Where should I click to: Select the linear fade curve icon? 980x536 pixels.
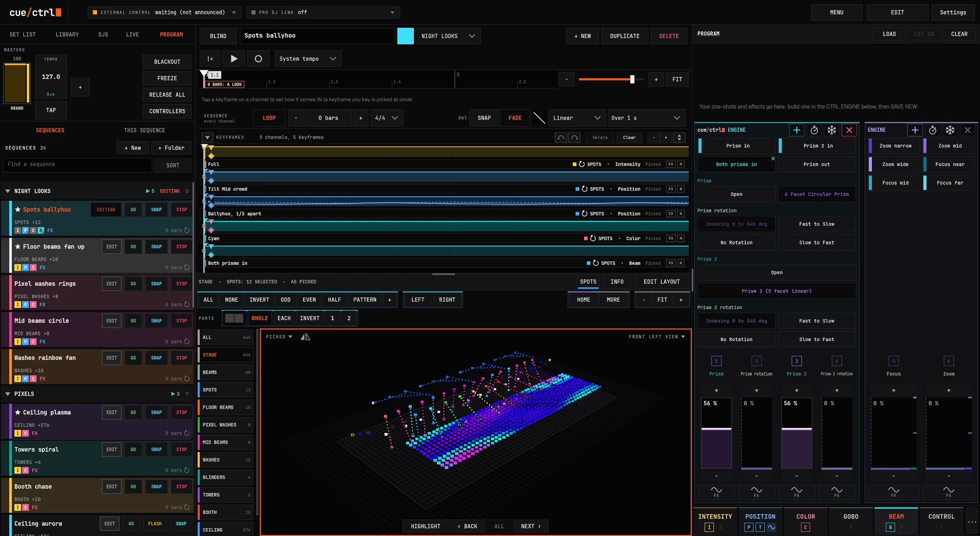[539, 118]
